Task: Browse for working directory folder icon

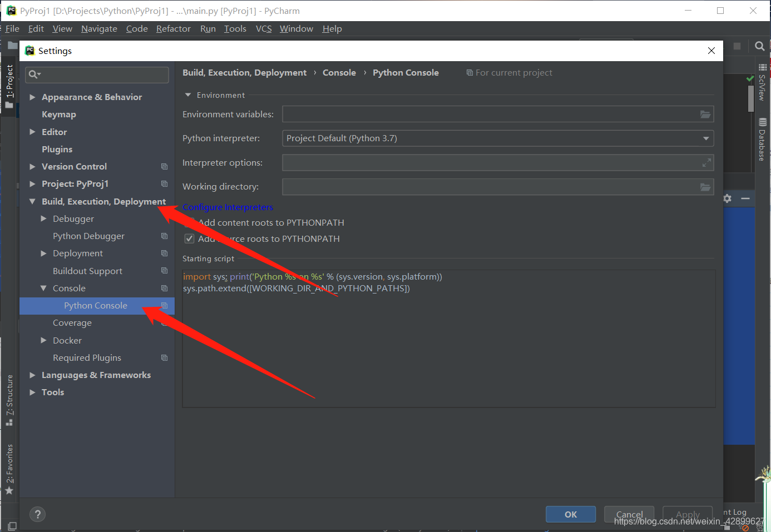Action: point(705,187)
